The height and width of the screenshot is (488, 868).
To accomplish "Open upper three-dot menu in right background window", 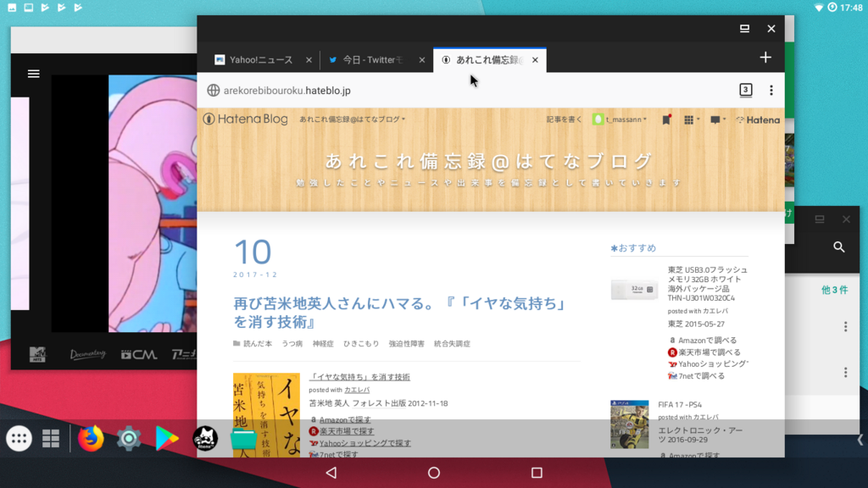I will click(x=845, y=326).
